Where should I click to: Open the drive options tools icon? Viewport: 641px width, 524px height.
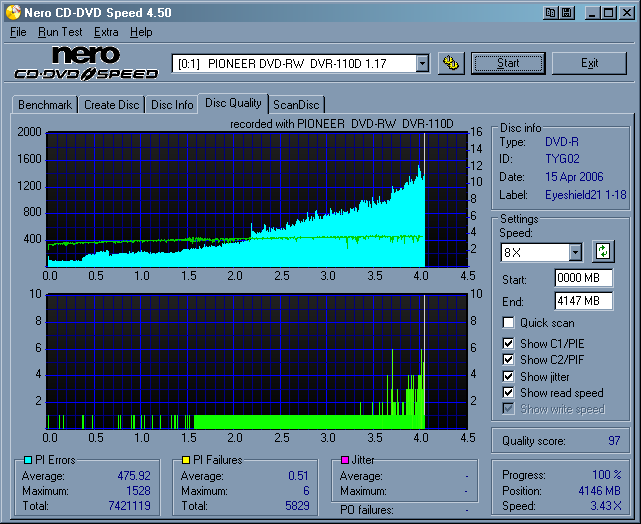[x=451, y=63]
